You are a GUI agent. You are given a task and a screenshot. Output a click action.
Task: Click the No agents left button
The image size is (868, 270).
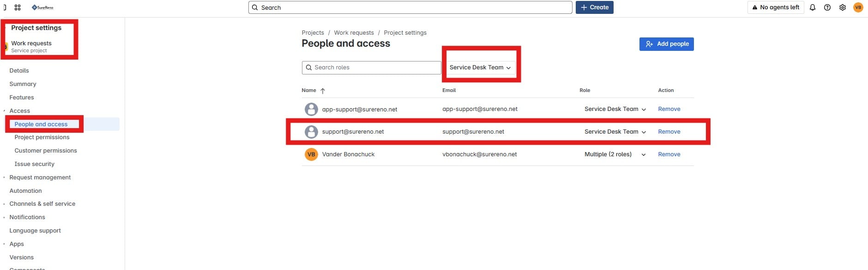point(776,7)
